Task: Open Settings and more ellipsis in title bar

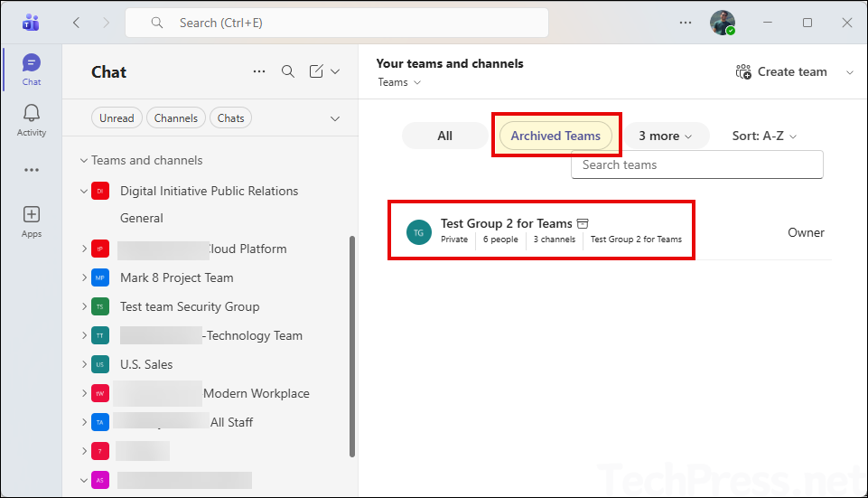Action: click(x=686, y=23)
